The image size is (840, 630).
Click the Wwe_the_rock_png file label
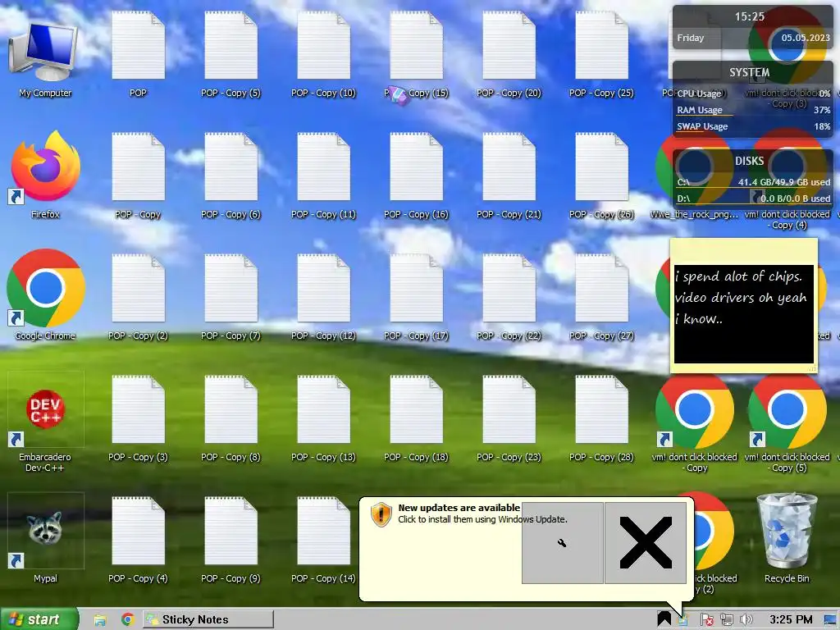click(694, 214)
